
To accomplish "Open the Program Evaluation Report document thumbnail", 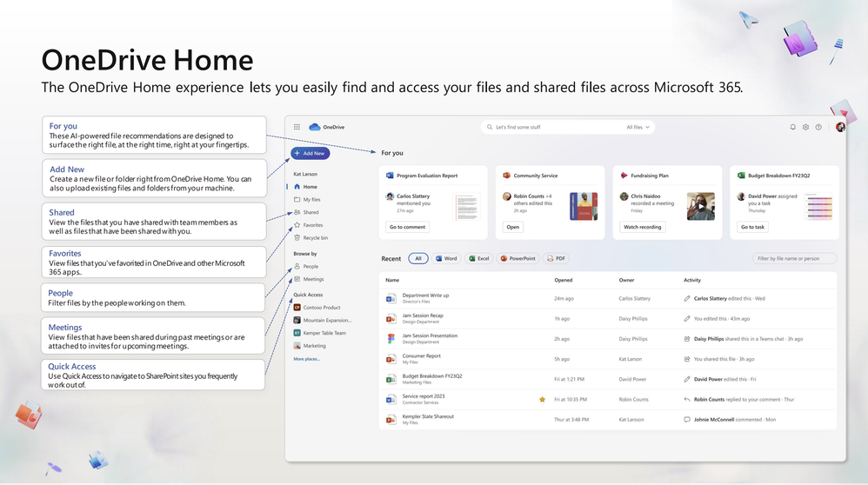I will tap(466, 207).
